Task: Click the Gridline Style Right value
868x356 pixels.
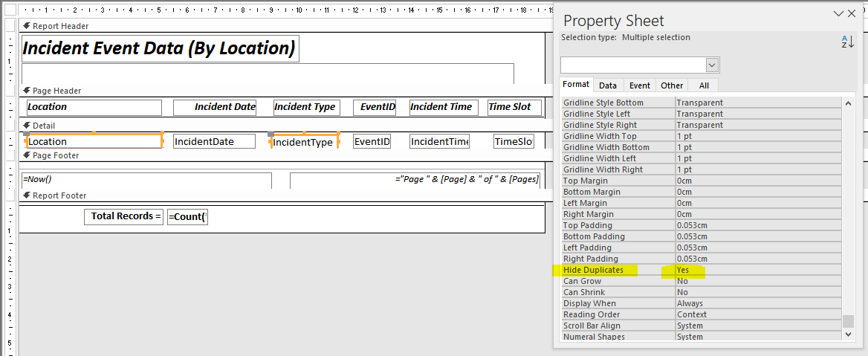Action: pos(759,125)
